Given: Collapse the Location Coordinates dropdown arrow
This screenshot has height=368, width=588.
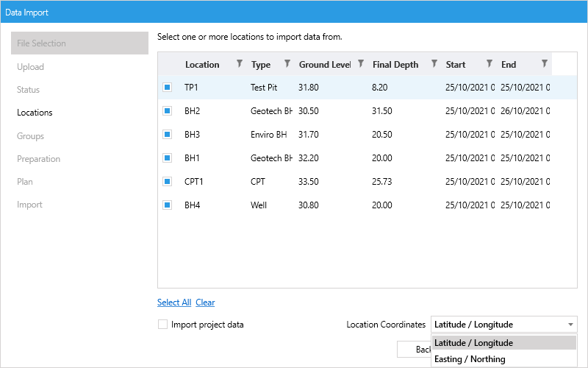Looking at the screenshot, I should [x=570, y=325].
